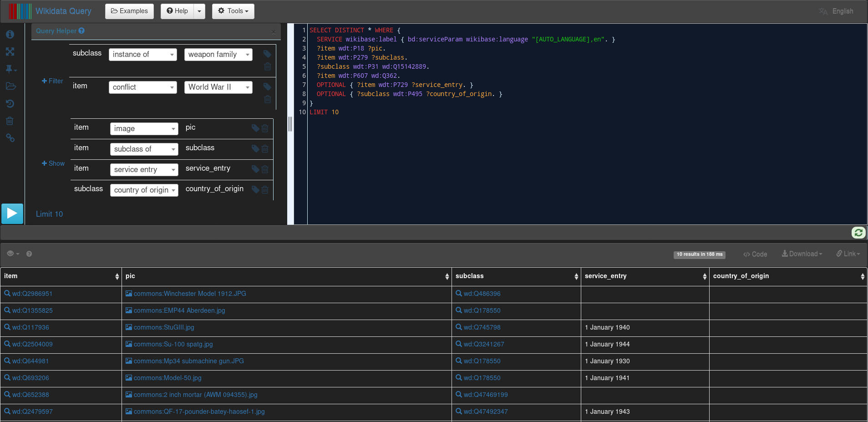Open the commons:StuGIII.jpg image link
Image resolution: width=868 pixels, height=422 pixels.
[x=164, y=327]
